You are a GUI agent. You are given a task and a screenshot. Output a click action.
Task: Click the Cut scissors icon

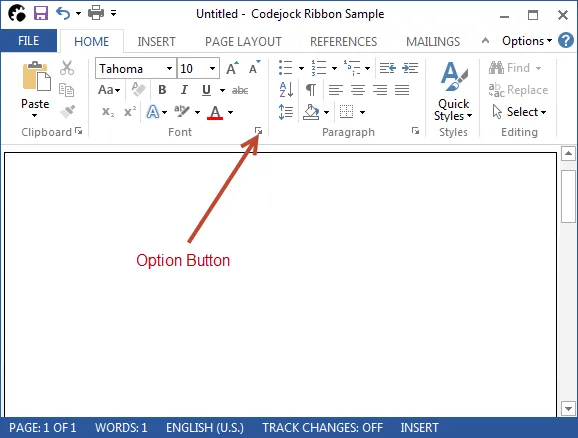click(x=67, y=68)
